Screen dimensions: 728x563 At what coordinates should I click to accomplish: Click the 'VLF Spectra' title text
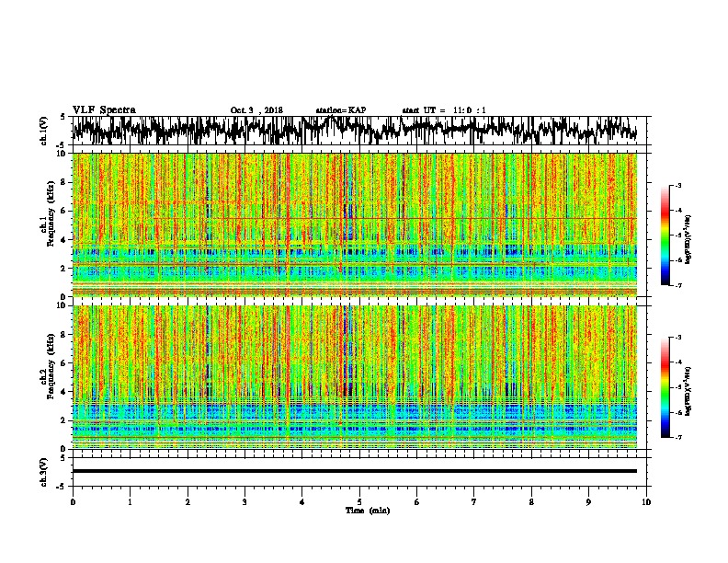click(104, 110)
